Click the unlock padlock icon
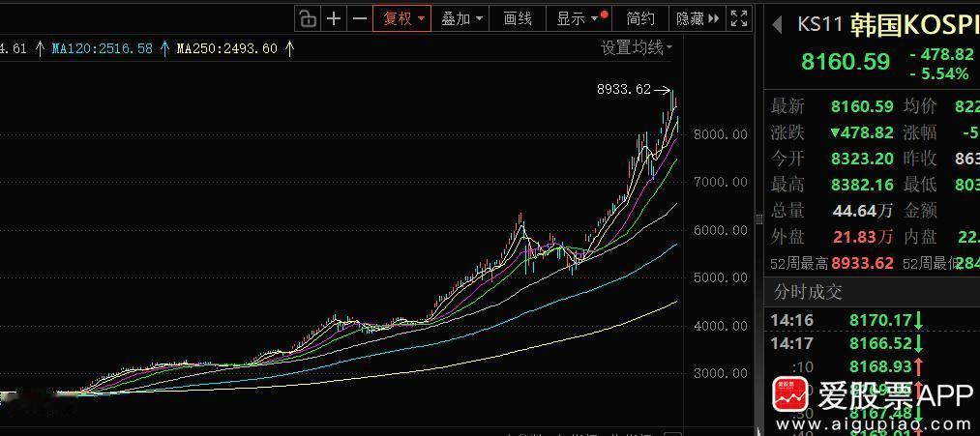The image size is (980, 436). (307, 18)
